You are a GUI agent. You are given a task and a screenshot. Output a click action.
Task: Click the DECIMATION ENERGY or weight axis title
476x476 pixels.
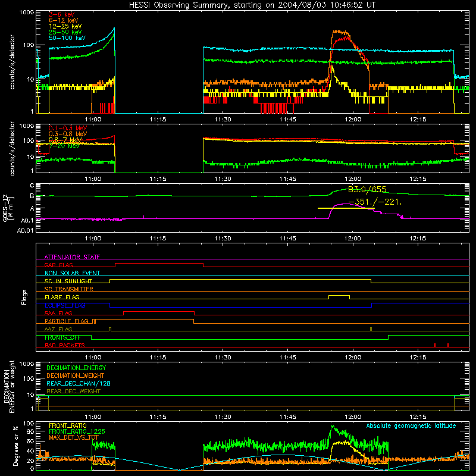pyautogui.click(x=9, y=386)
